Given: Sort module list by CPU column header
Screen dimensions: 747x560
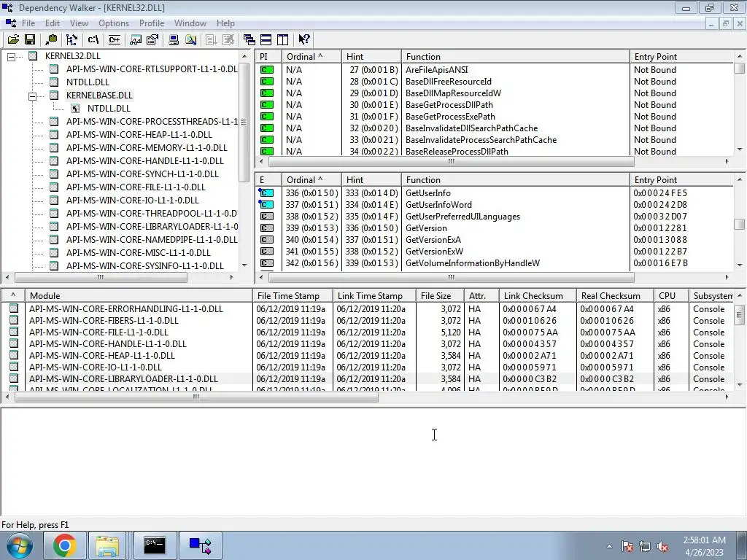Looking at the screenshot, I should click(671, 296).
